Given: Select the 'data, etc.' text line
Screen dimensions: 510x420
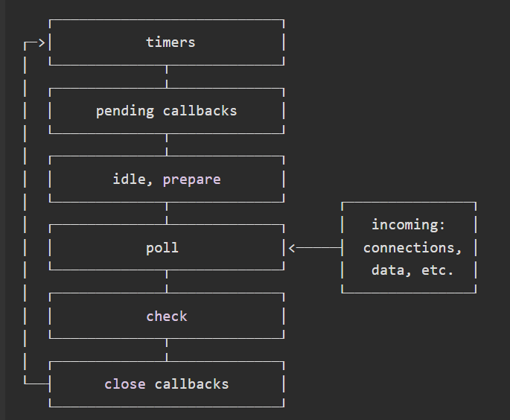Looking at the screenshot, I should pyautogui.click(x=412, y=270).
